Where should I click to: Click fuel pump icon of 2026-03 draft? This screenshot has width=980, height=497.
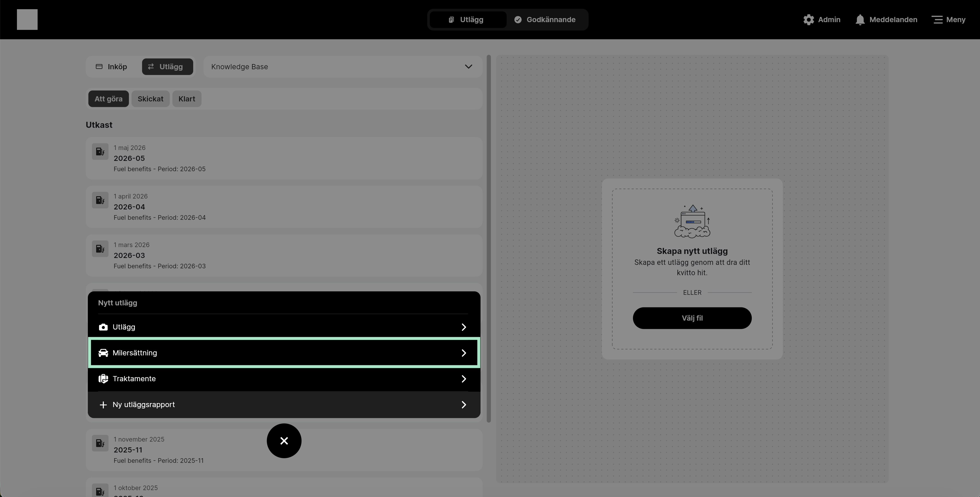[100, 249]
